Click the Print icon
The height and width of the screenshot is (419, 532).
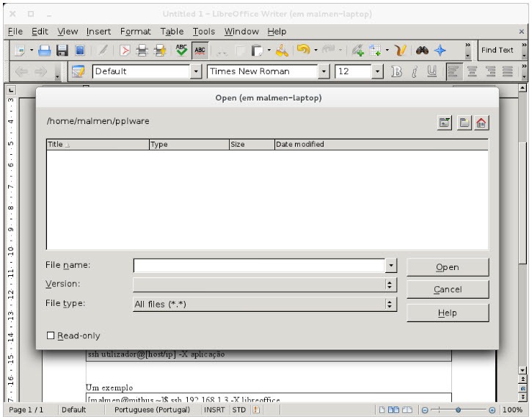142,51
